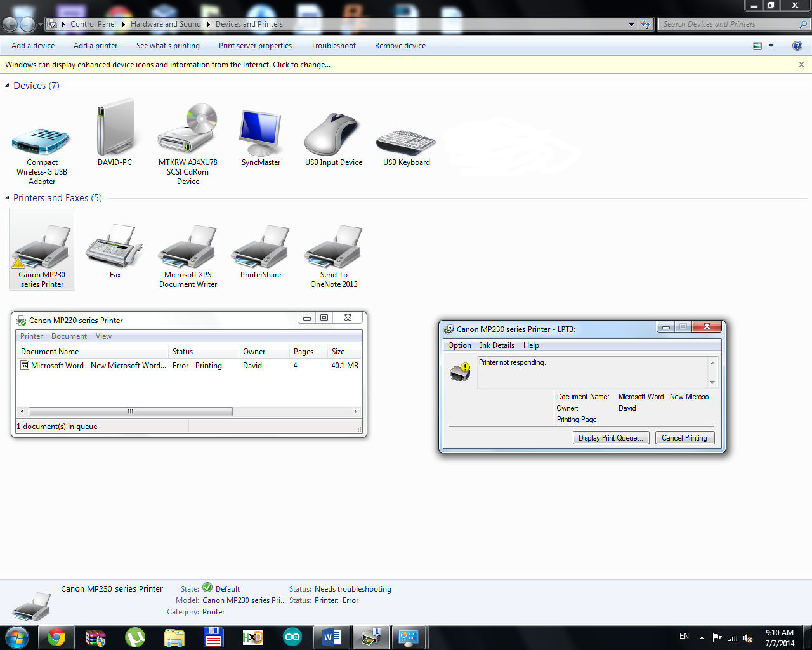Click the Cancel Printing button
Viewport: 812px width, 650px height.
[684, 438]
